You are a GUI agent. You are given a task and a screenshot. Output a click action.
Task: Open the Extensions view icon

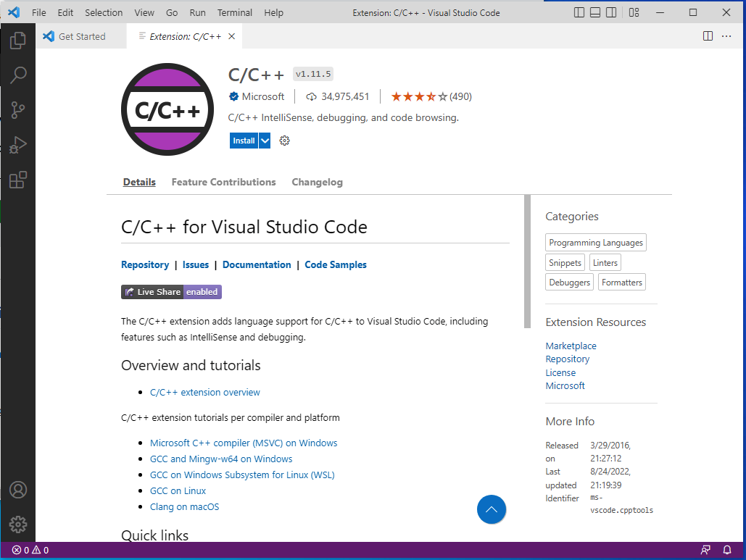(17, 180)
